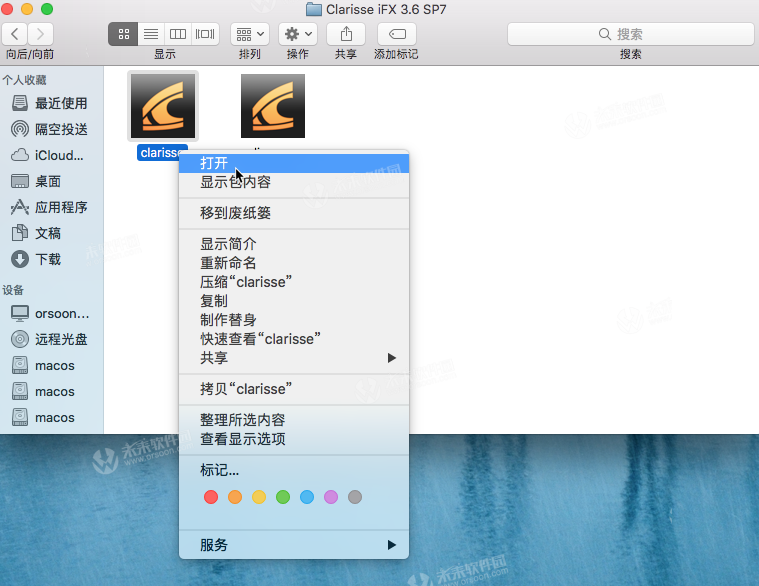Viewport: 759px width, 586px height.
Task: Choose 拷贝“clarisse” in context menu
Action: pyautogui.click(x=294, y=389)
